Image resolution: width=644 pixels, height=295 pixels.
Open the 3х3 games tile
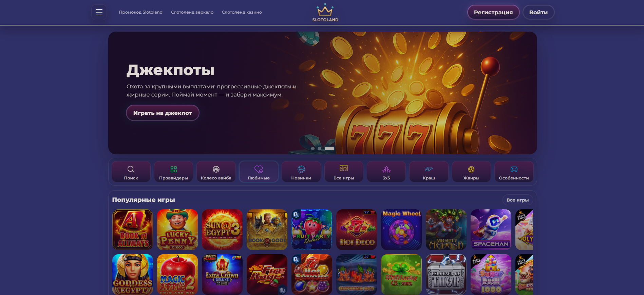pyautogui.click(x=386, y=172)
